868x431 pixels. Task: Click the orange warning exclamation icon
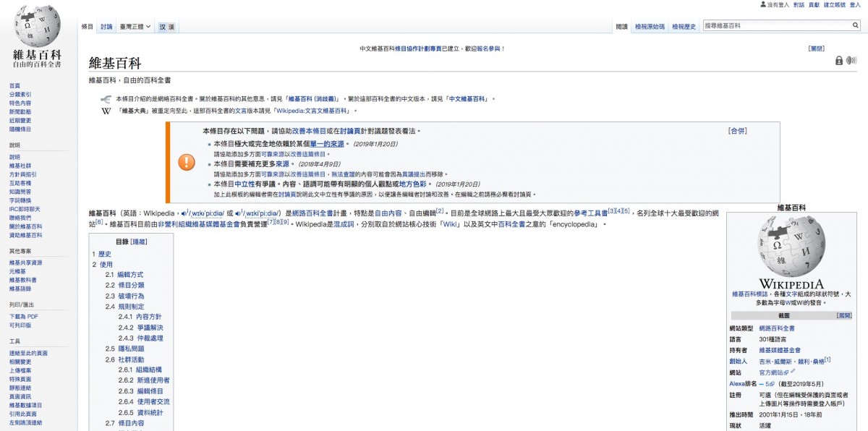(186, 163)
